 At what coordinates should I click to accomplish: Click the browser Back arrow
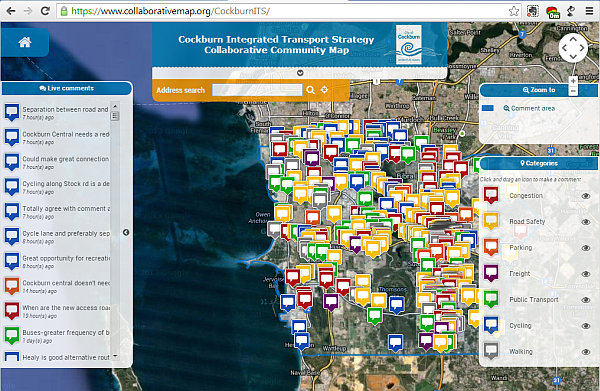11,11
